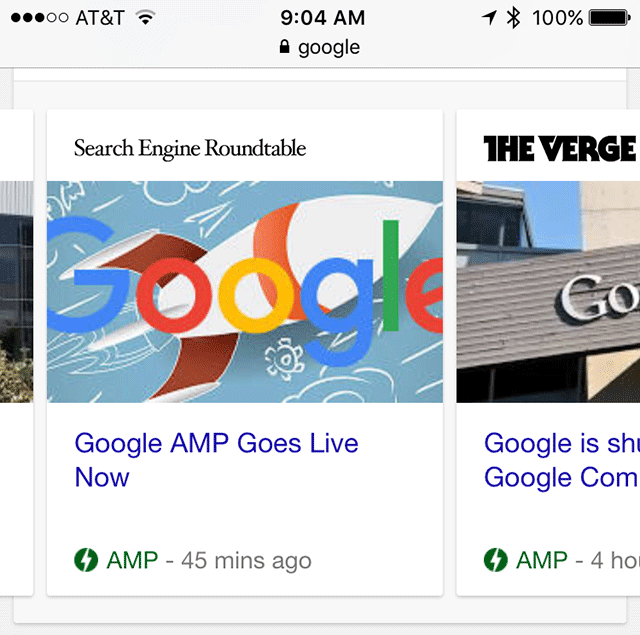Tap the AMP lightning icon under Search Engine Roundtable
Screen dimensions: 640x635
point(87,560)
